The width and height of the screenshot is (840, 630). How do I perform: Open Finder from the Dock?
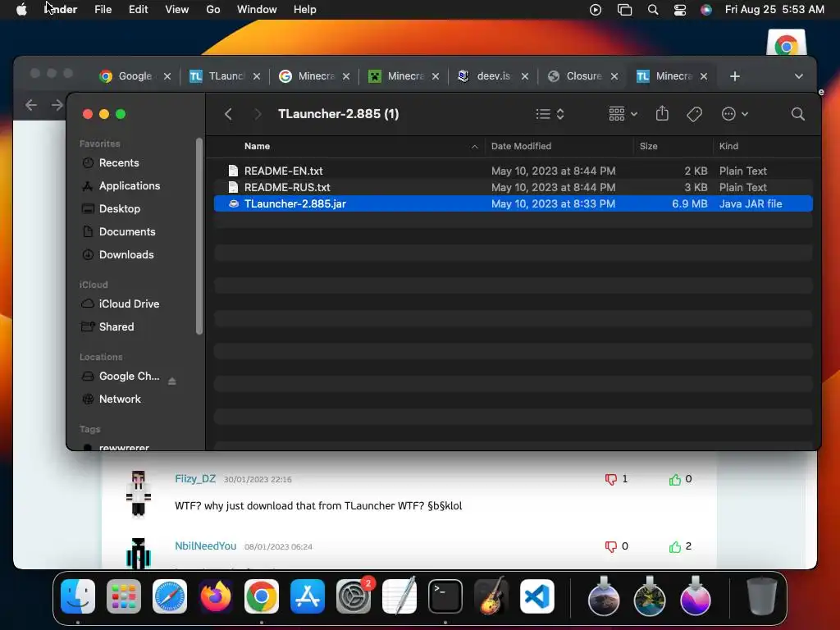(x=78, y=596)
